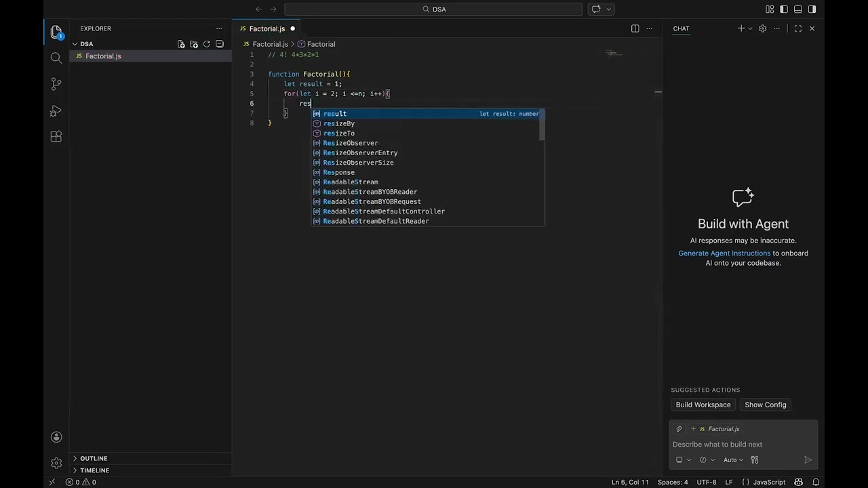Open the Source Control view
Image resolution: width=868 pixels, height=488 pixels.
pos(56,84)
